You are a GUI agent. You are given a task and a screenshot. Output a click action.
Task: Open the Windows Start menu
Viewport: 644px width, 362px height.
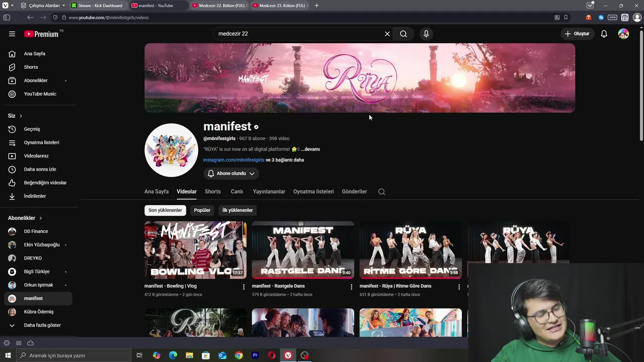(8, 355)
